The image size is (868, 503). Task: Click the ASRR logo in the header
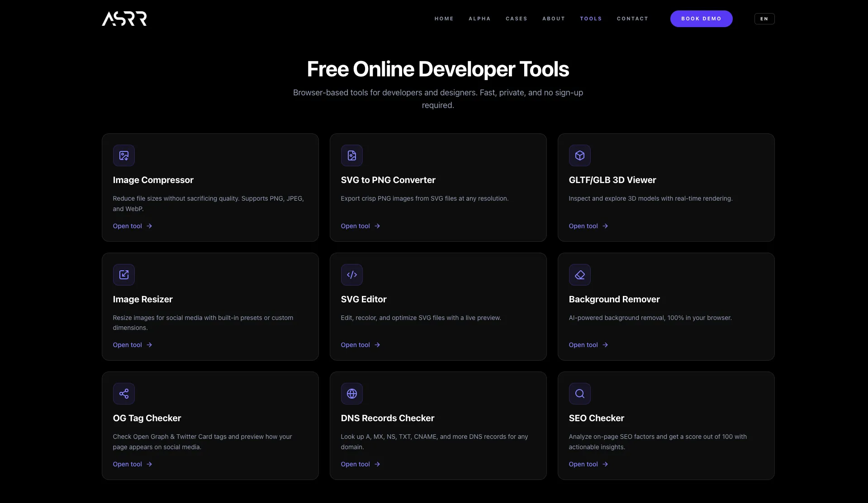124,19
